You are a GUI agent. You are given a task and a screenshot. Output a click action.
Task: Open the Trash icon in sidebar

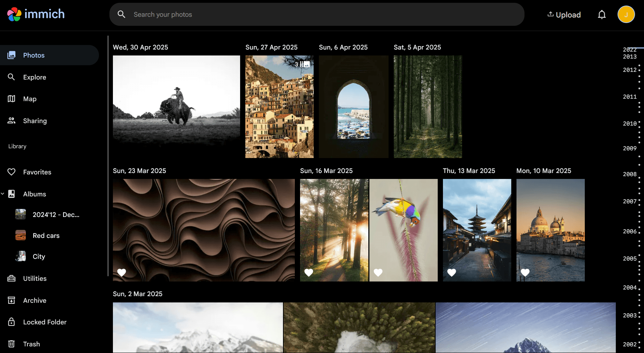coord(11,344)
